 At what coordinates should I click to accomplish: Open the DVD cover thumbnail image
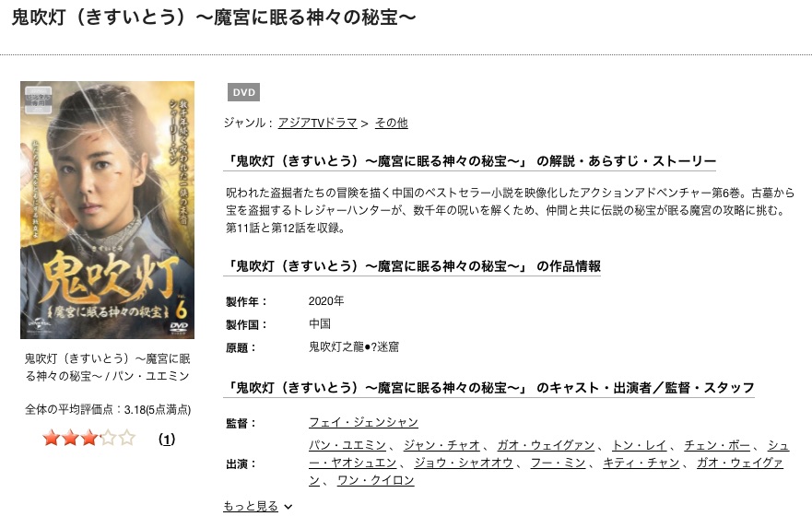click(107, 210)
